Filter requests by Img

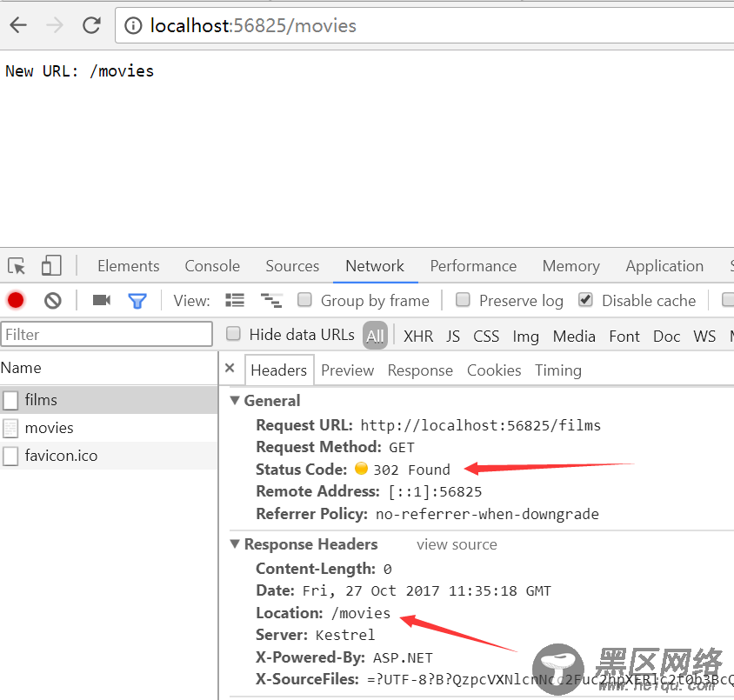tap(525, 337)
